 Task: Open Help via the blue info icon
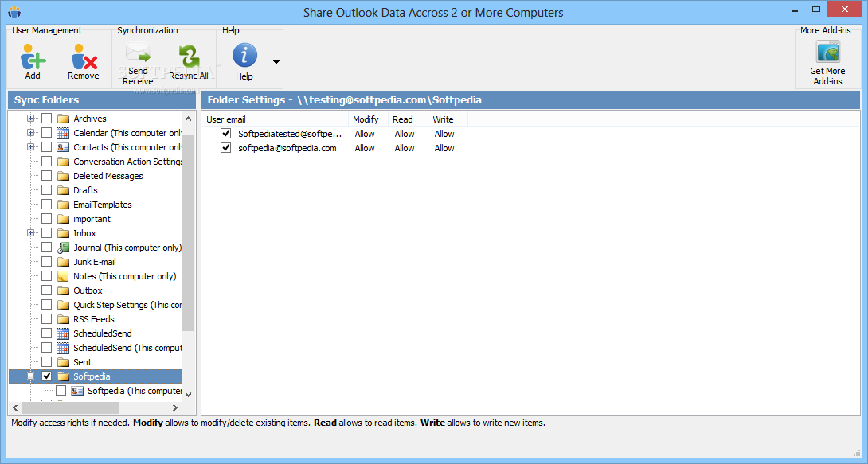(244, 56)
